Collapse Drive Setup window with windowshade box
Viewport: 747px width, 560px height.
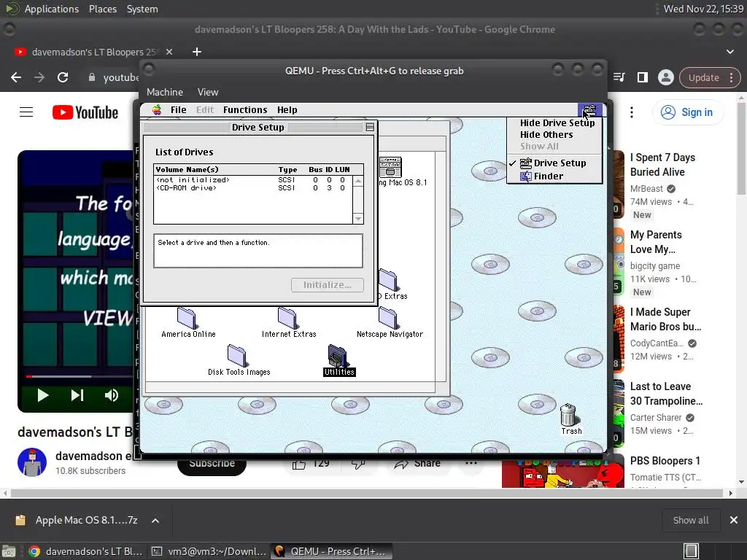(370, 127)
